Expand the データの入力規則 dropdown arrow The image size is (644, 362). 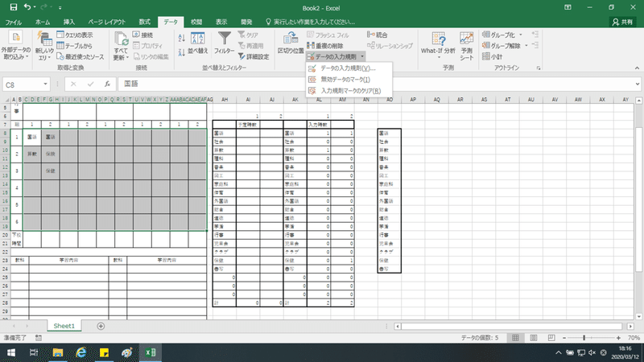click(361, 56)
